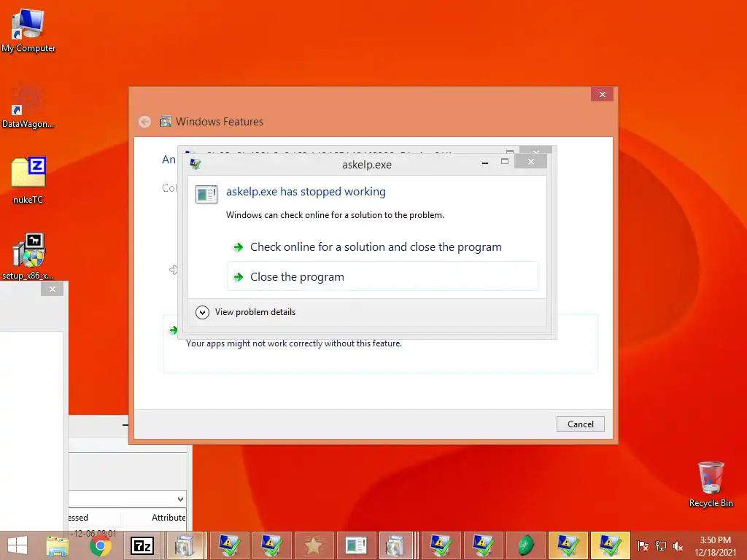Click the star icon on taskbar
This screenshot has width=747, height=560.
313,545
